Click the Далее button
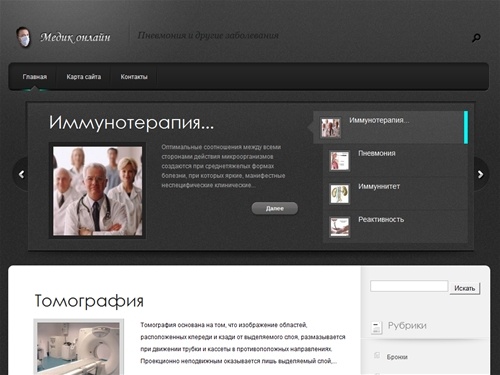The width and height of the screenshot is (500, 375). pos(275,208)
